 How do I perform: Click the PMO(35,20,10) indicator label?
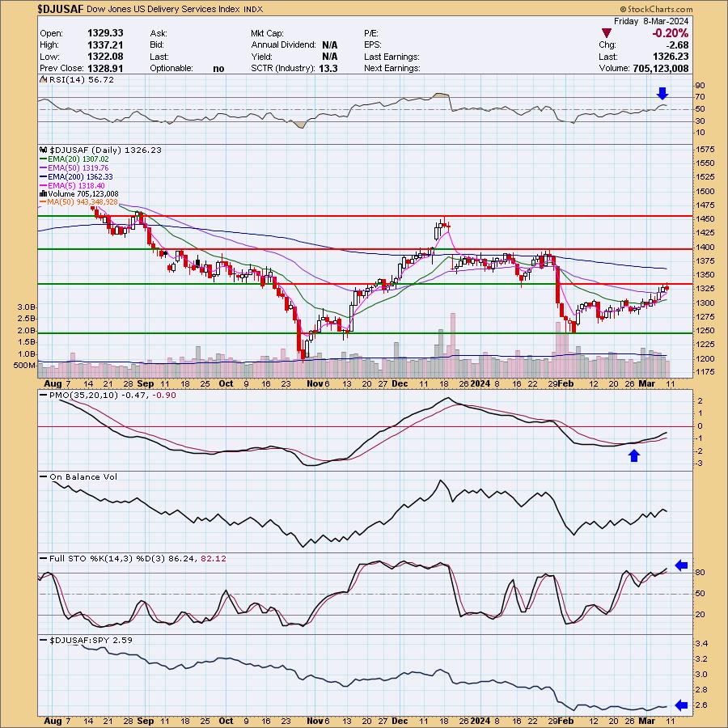click(x=108, y=395)
